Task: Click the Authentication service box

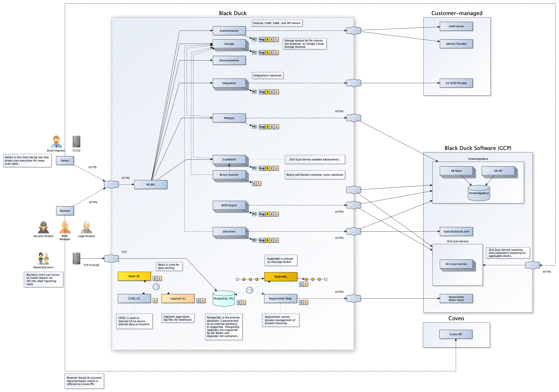Action: 229,31
